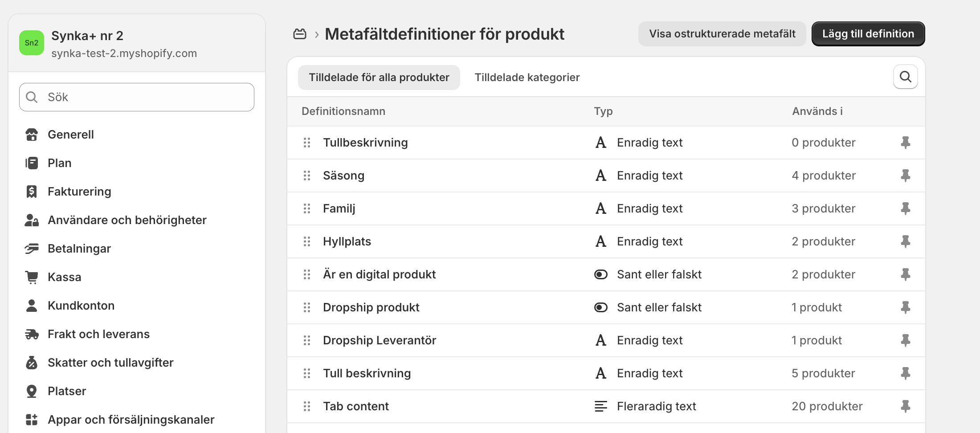This screenshot has height=433, width=980.
Task: Click the drag handle beside Hyllplats
Action: coord(307,241)
